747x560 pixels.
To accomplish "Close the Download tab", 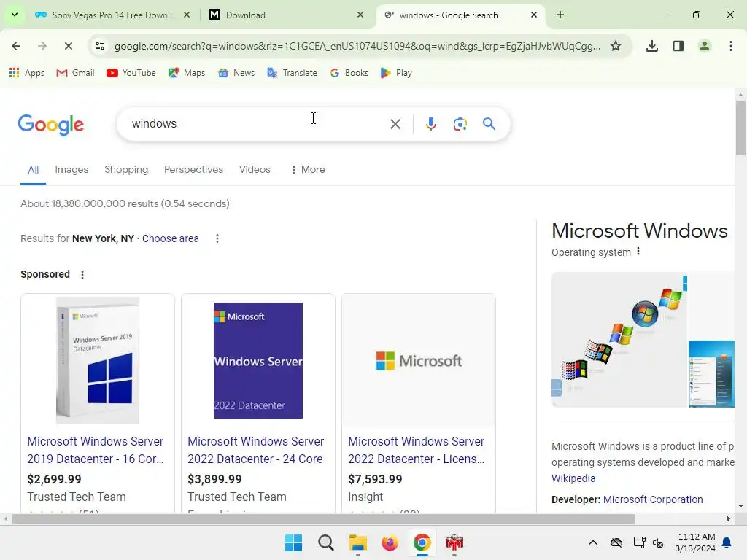I will tap(360, 15).
